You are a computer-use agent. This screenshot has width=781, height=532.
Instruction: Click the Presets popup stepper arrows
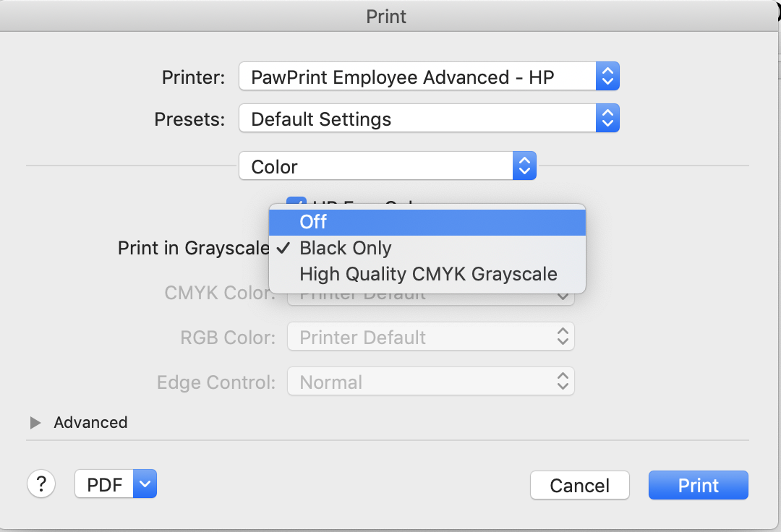(607, 118)
